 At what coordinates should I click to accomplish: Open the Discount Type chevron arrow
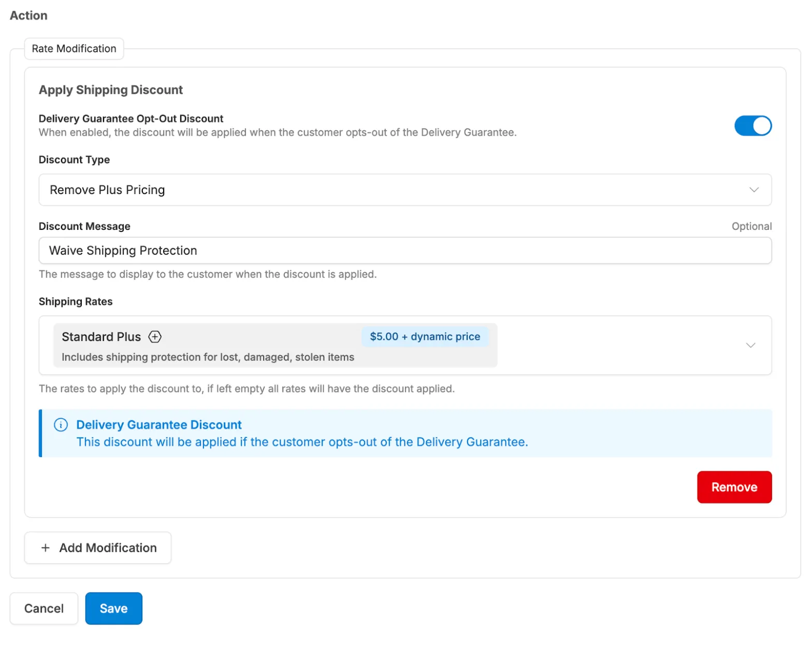click(753, 190)
